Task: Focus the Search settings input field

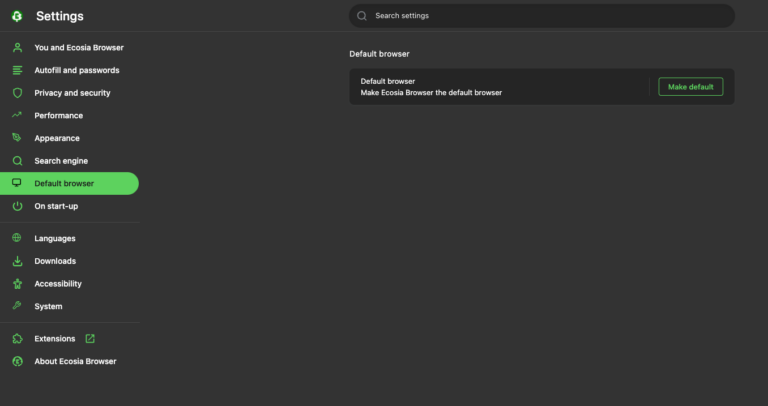Action: pyautogui.click(x=542, y=16)
